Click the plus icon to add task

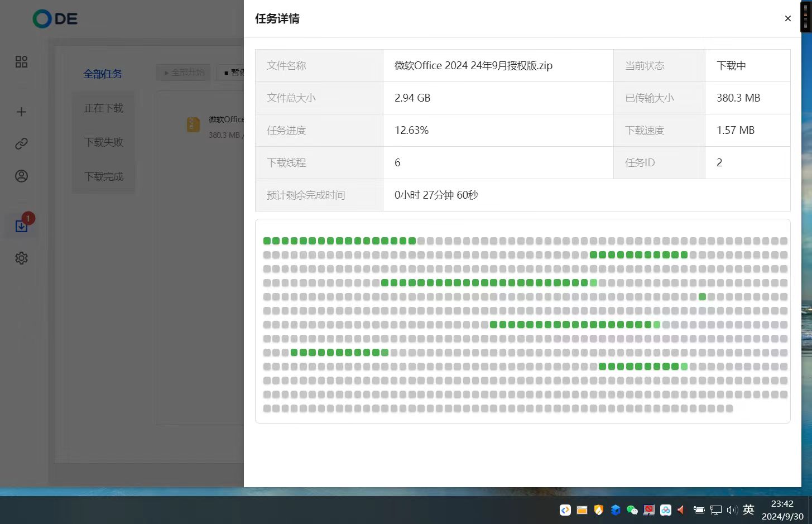(x=21, y=112)
